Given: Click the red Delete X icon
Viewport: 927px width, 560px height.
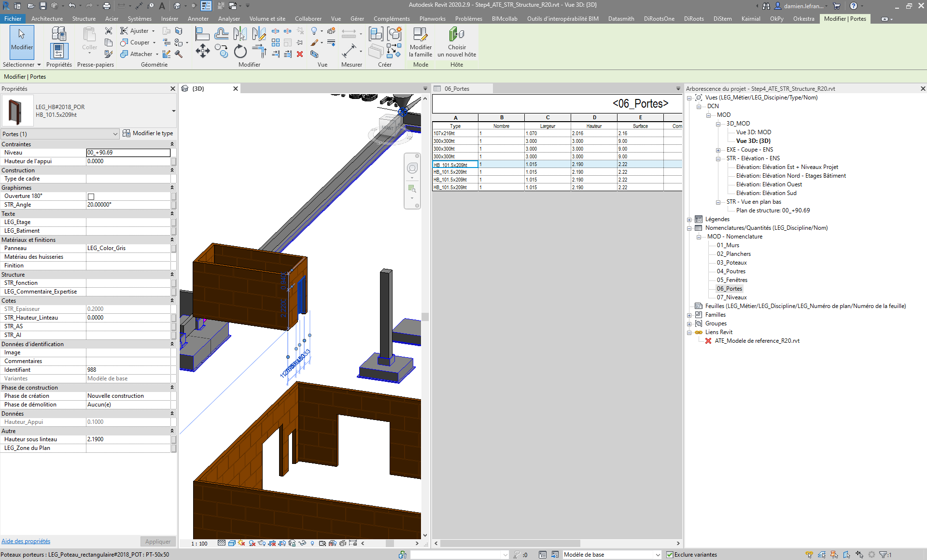Looking at the screenshot, I should tap(300, 54).
